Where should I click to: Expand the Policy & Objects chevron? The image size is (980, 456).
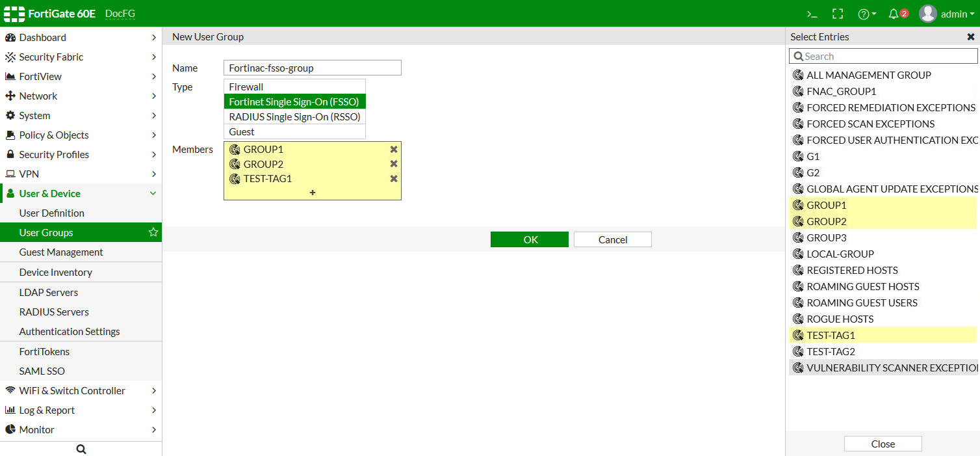[153, 135]
